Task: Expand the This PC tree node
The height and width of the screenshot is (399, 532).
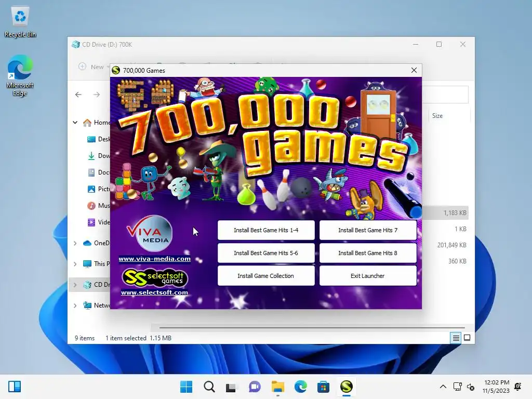Action: (75, 263)
